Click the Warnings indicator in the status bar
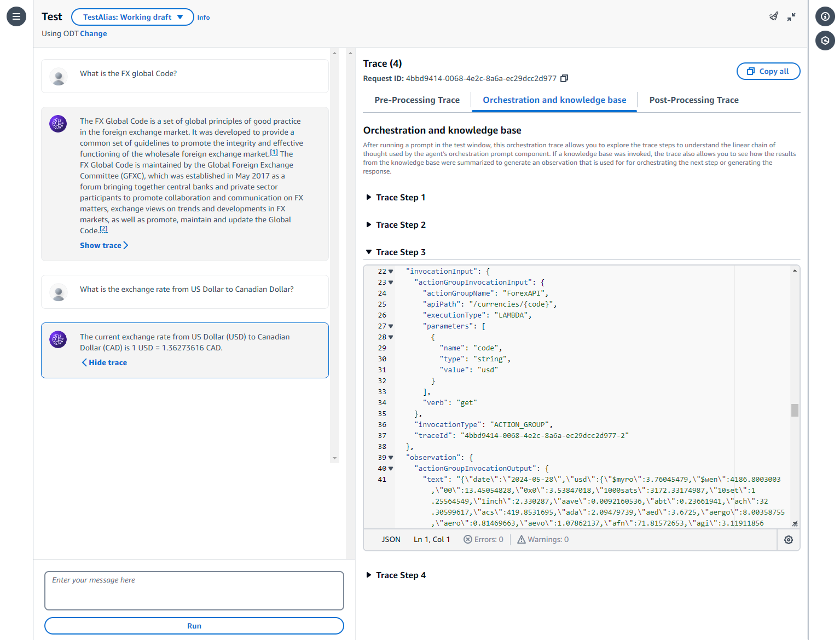840x640 pixels. point(543,540)
